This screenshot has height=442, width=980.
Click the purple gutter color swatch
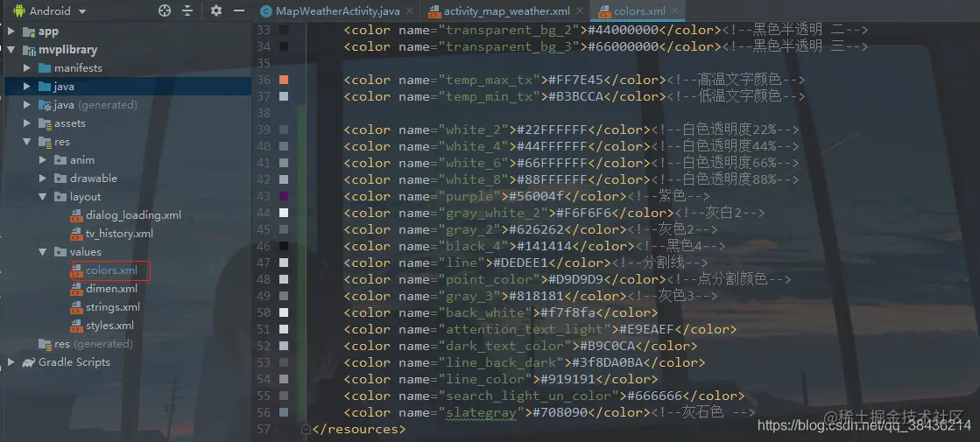(x=284, y=196)
